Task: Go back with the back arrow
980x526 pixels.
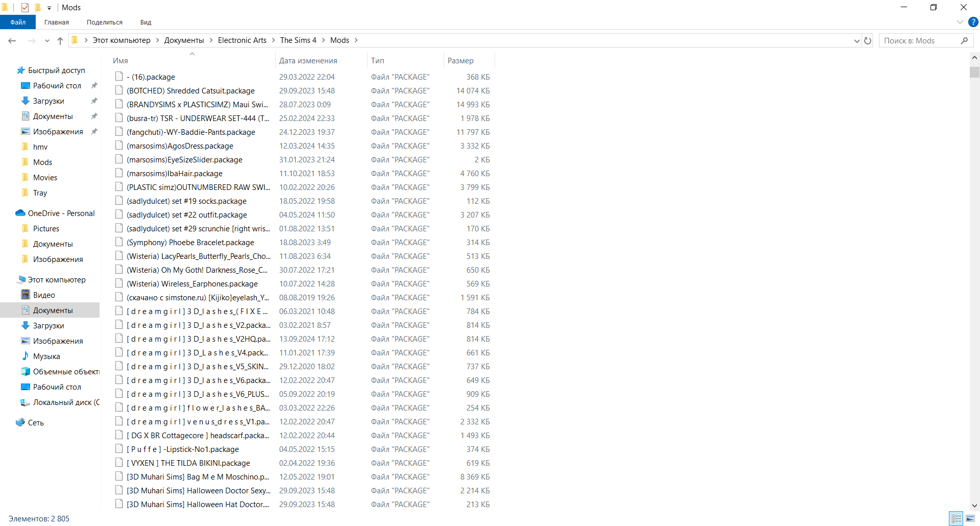Action: [12, 41]
